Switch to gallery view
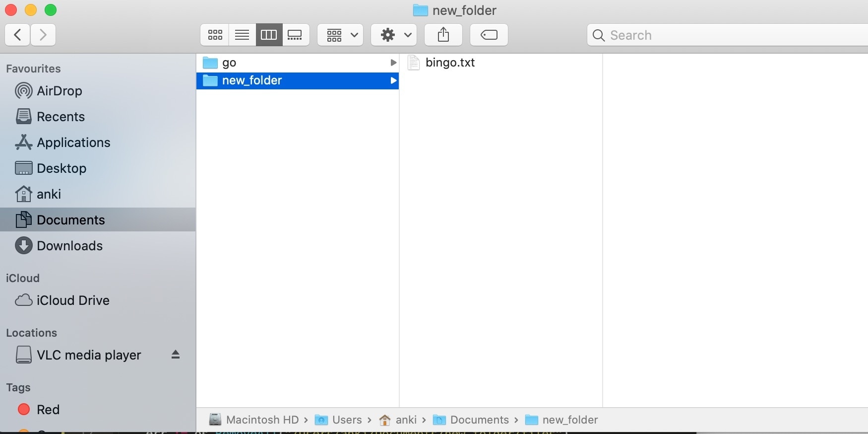The image size is (868, 434). coord(296,35)
